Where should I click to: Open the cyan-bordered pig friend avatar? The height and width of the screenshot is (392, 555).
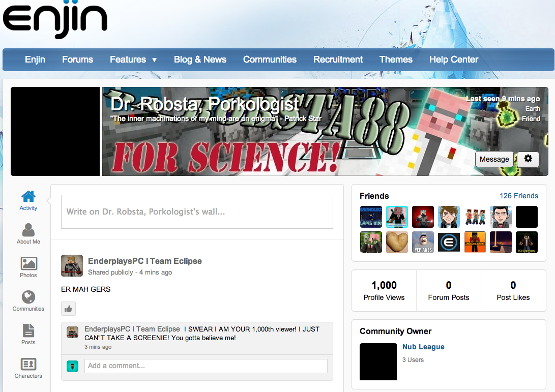coord(397,217)
